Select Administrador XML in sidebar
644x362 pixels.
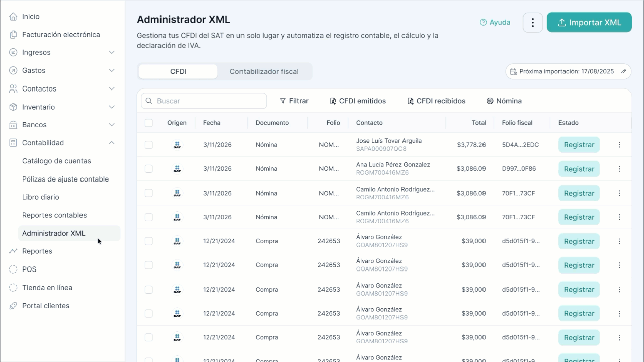point(69,233)
